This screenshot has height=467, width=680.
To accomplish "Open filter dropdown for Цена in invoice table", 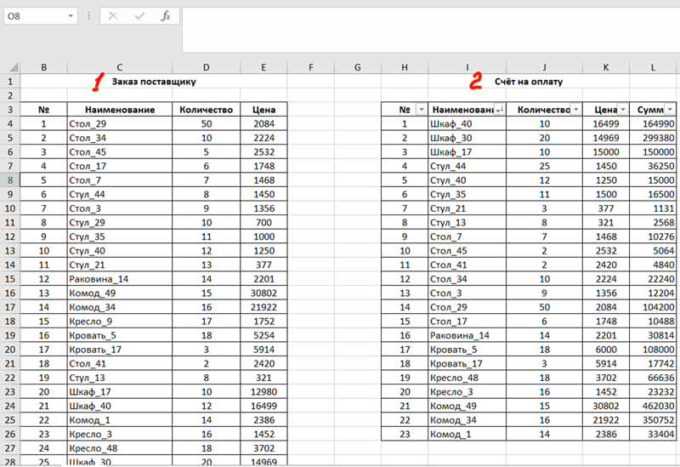I will (x=623, y=110).
